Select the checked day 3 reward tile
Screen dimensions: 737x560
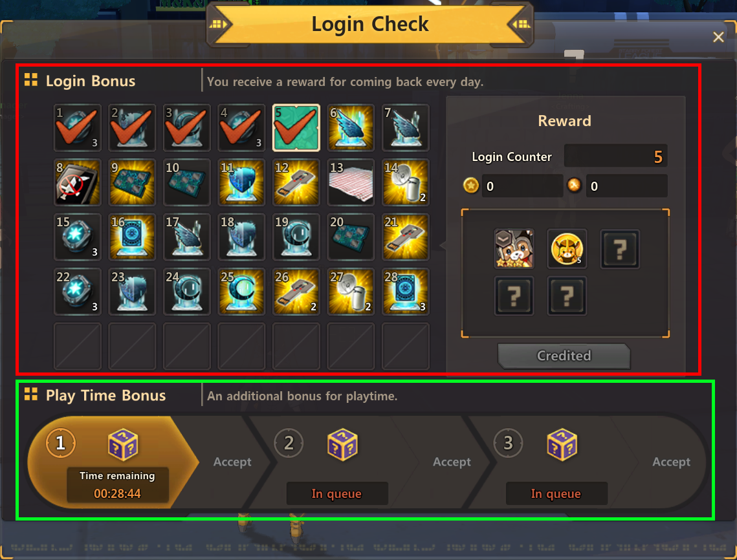(186, 128)
